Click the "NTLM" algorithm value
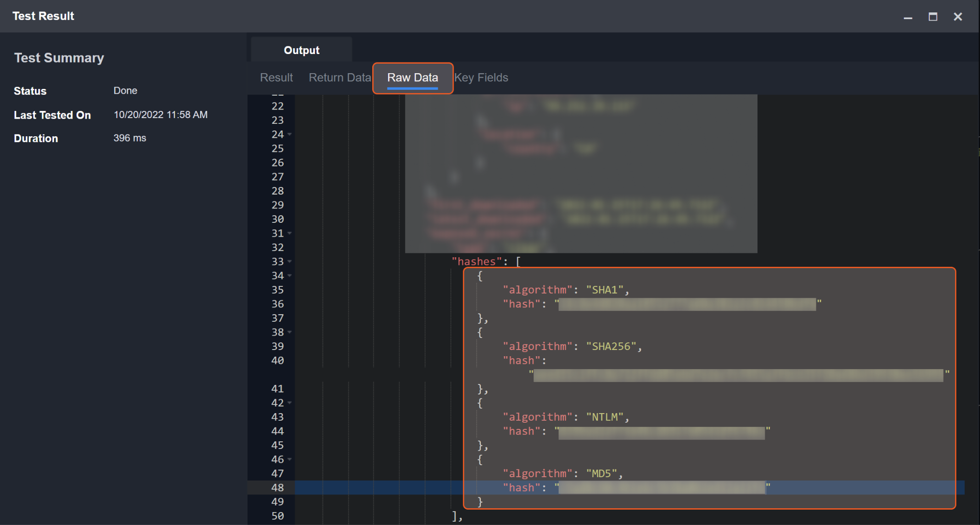980x525 pixels. pos(605,417)
